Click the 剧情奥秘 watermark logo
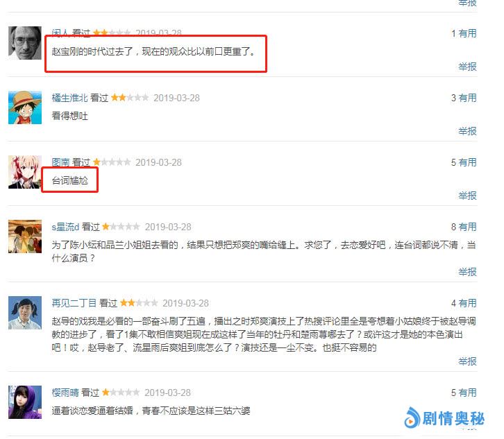Screen dimensions: 504x439 click(444, 418)
